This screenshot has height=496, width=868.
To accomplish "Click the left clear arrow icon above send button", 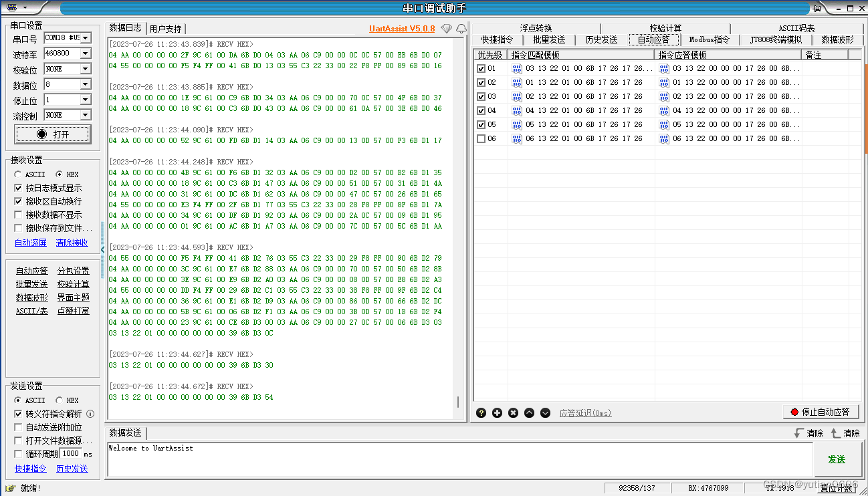I will coord(798,433).
